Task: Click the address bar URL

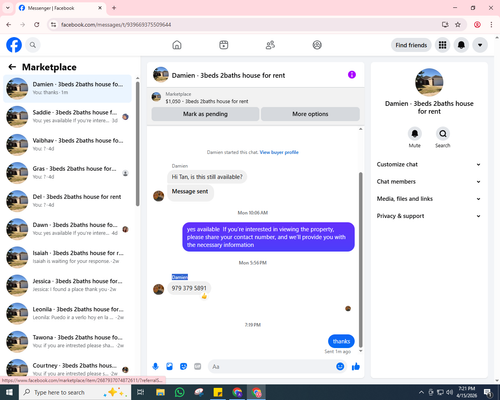Action: (116, 25)
